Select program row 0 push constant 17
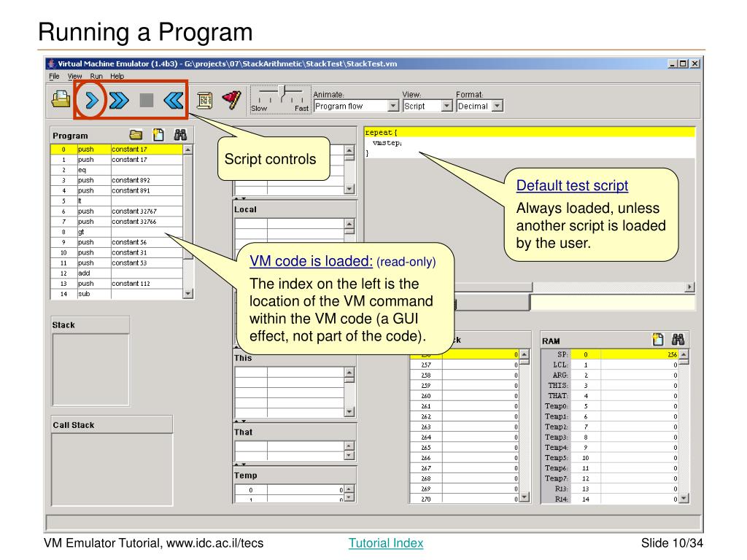This screenshot has height=560, width=747. pyautogui.click(x=116, y=149)
